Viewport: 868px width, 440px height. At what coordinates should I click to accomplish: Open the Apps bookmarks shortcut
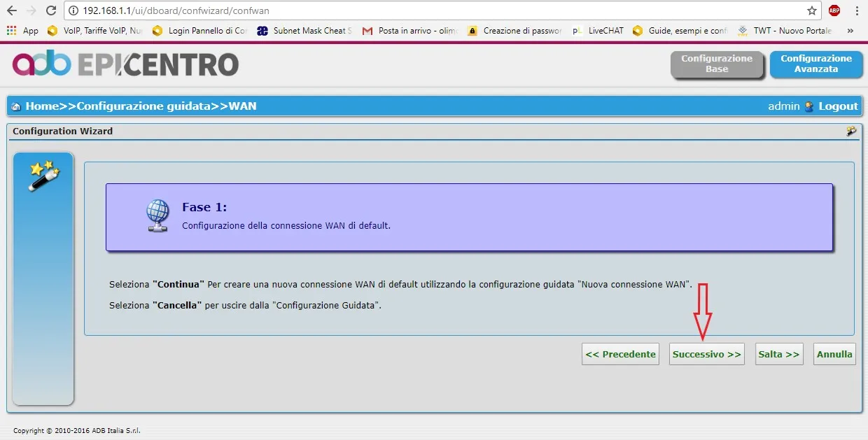pos(22,31)
